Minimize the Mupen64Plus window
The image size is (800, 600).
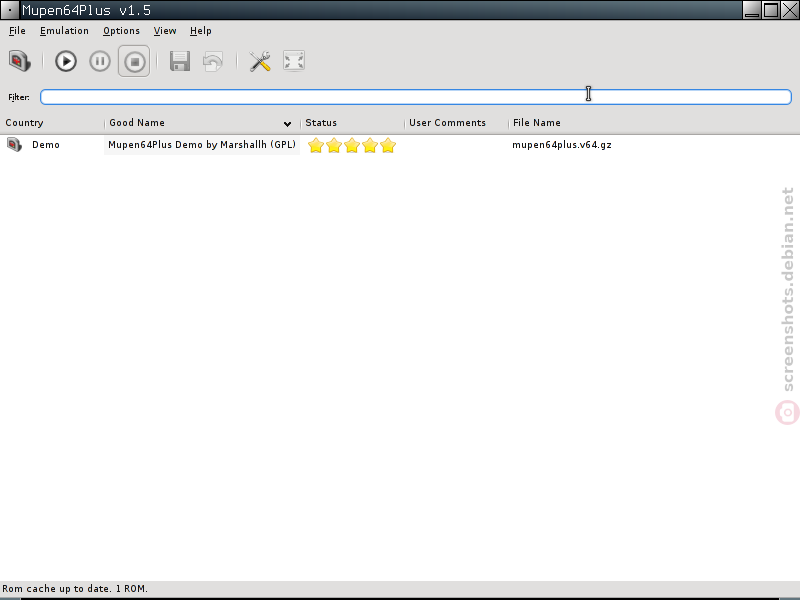click(x=752, y=10)
